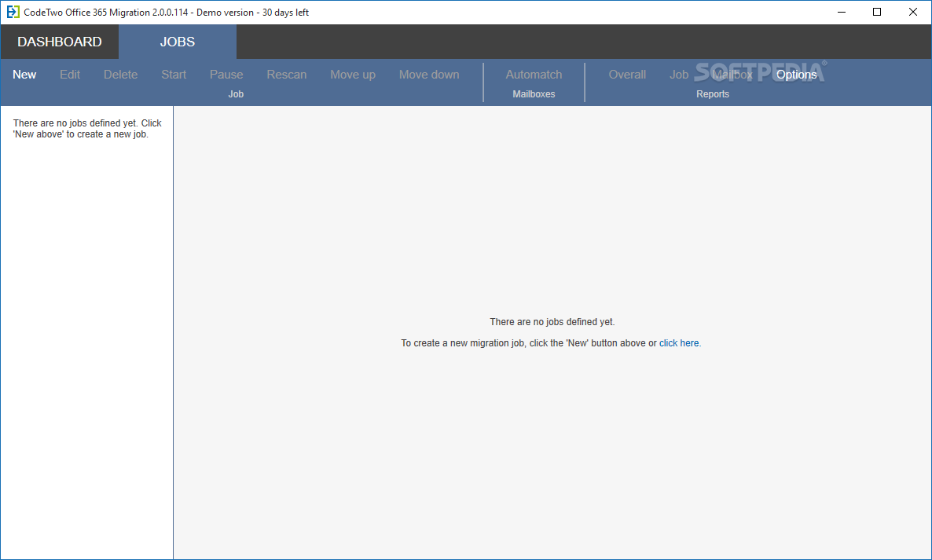Minimize the CodeTwo window
This screenshot has height=560, width=932.
pos(841,12)
